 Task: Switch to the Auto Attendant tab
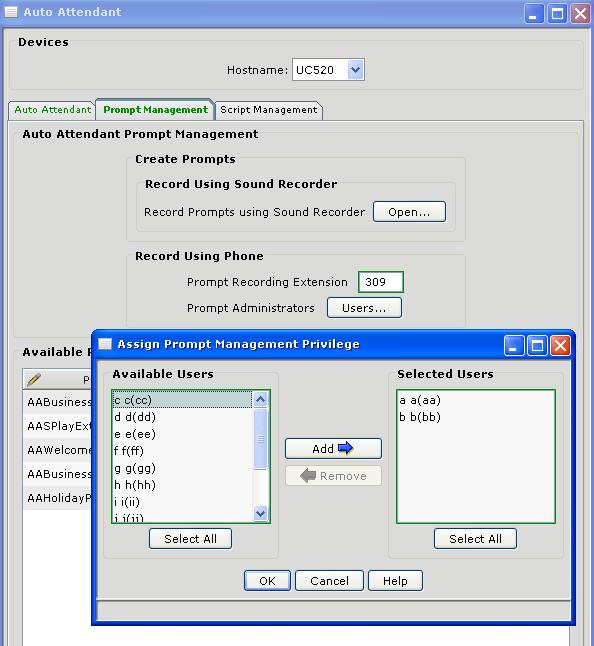point(52,110)
